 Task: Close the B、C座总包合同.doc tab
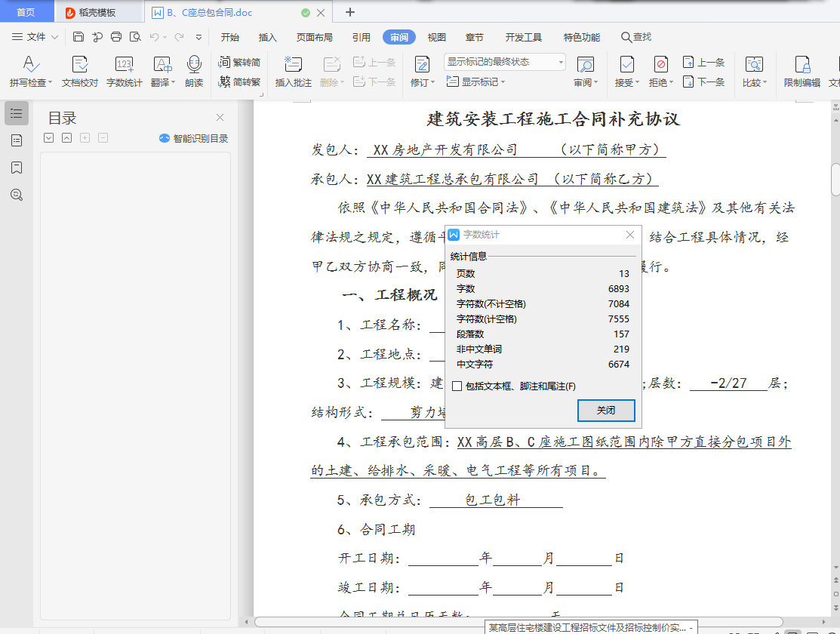[x=321, y=12]
